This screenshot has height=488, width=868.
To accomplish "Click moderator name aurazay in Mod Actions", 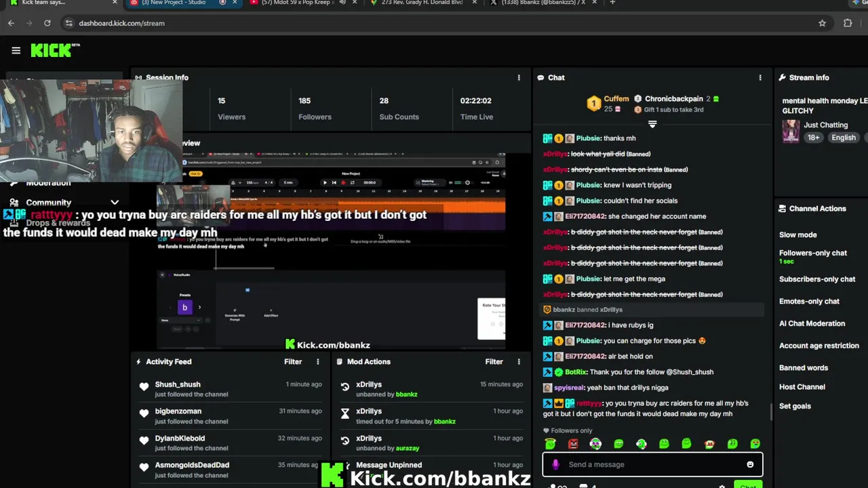I will click(408, 449).
